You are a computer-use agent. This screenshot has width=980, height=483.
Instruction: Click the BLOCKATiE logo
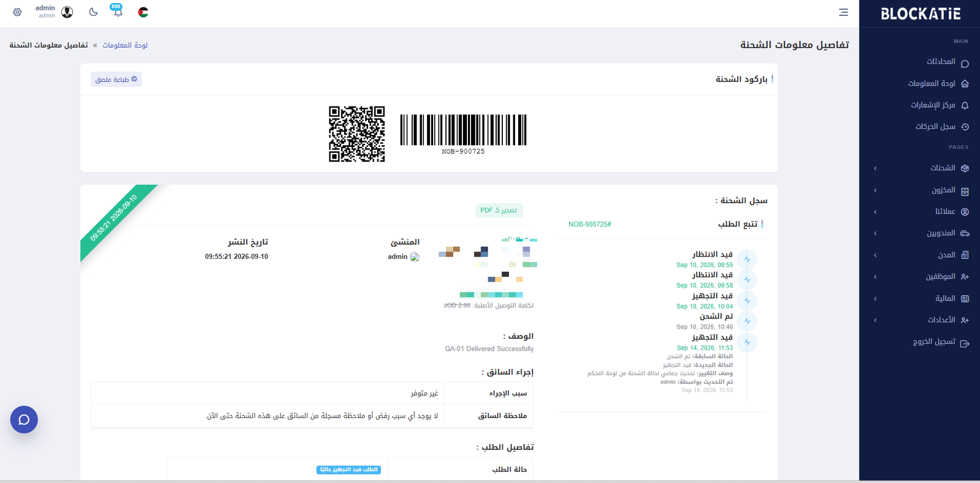(x=920, y=13)
